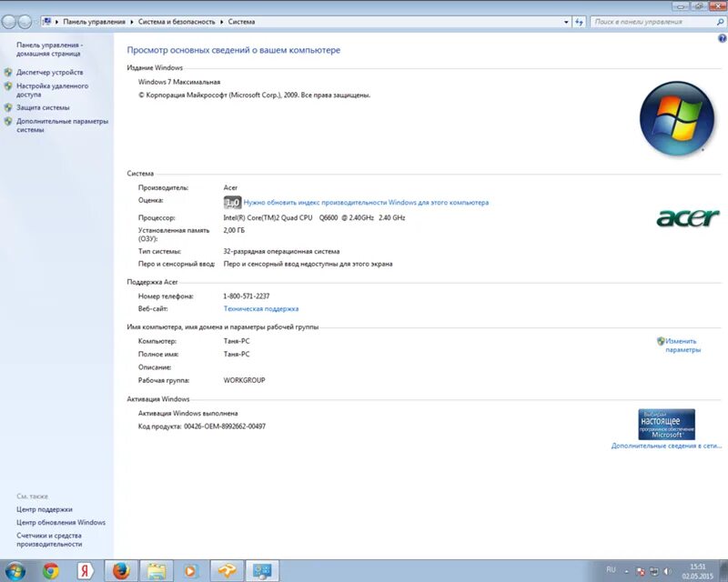Open 'Дополнительные параметры системы' link
728x582 pixels.
[x=62, y=125]
